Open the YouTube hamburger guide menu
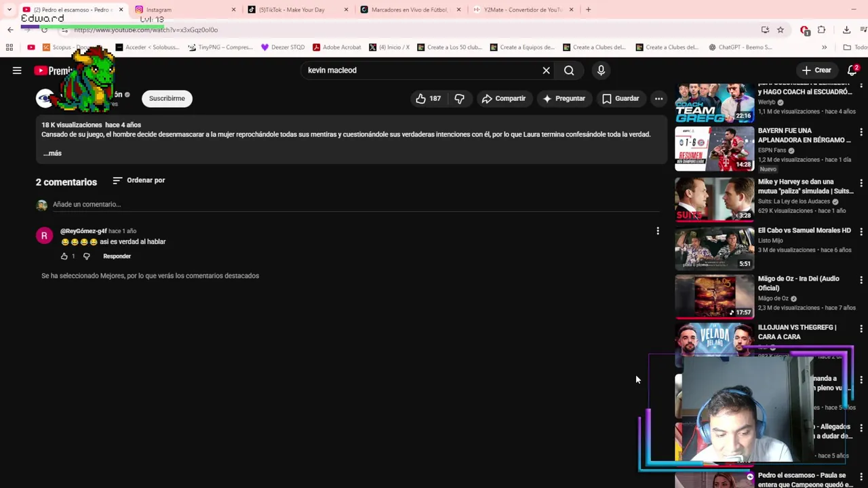 pos(17,70)
